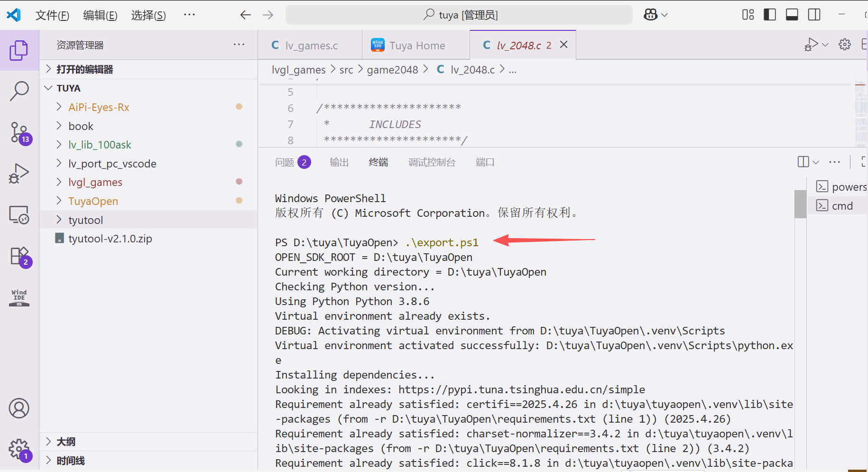
Task: Show more menu bar items
Action: point(189,15)
